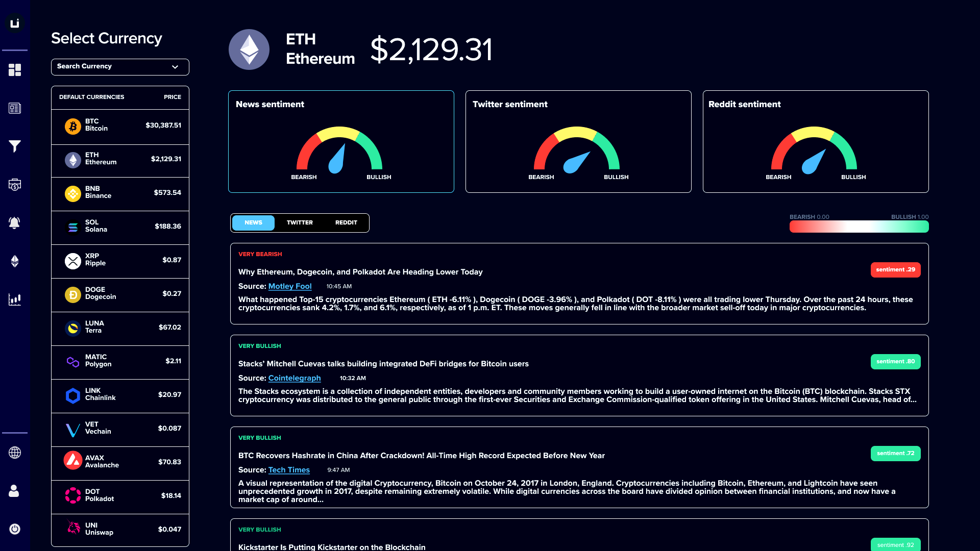
Task: Open the user profile sidebar icon
Action: pyautogui.click(x=15, y=491)
